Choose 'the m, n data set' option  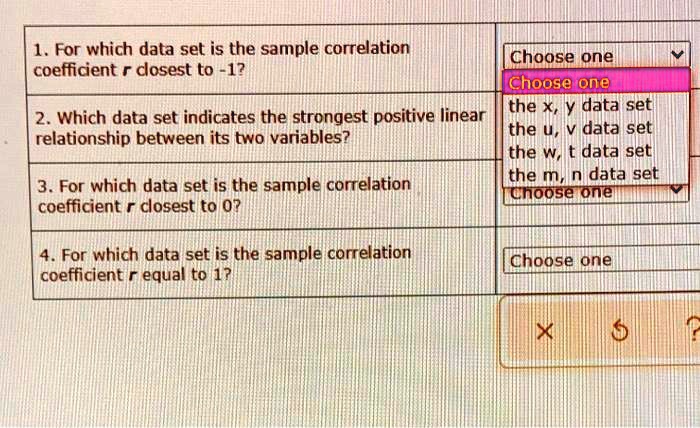[x=583, y=173]
